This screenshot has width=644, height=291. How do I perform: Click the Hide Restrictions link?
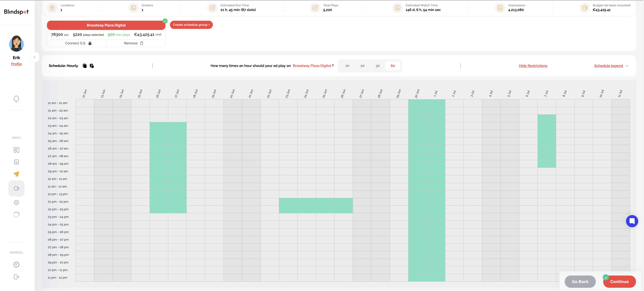pos(533,66)
